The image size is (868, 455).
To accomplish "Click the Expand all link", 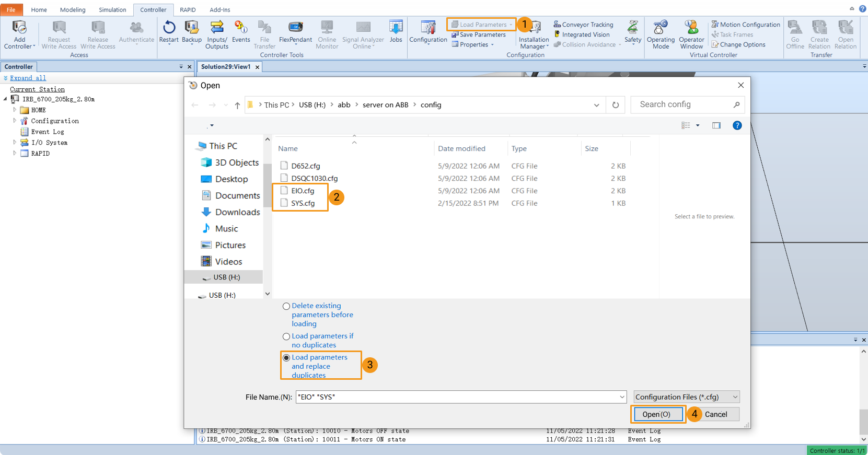I will click(28, 78).
